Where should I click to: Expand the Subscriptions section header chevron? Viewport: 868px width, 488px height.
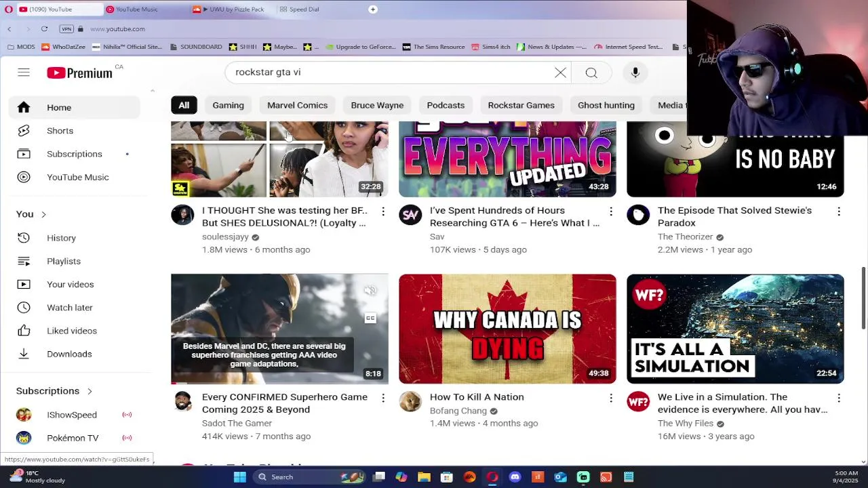pyautogui.click(x=89, y=391)
